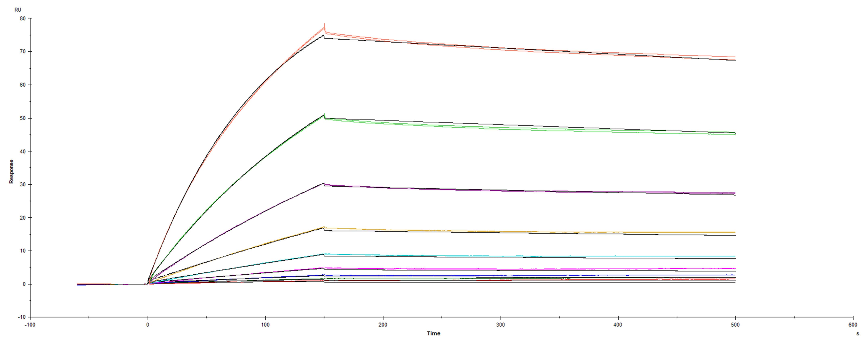Select the cyan sensorgram curve end point
The height and width of the screenshot is (343, 868).
tap(735, 256)
